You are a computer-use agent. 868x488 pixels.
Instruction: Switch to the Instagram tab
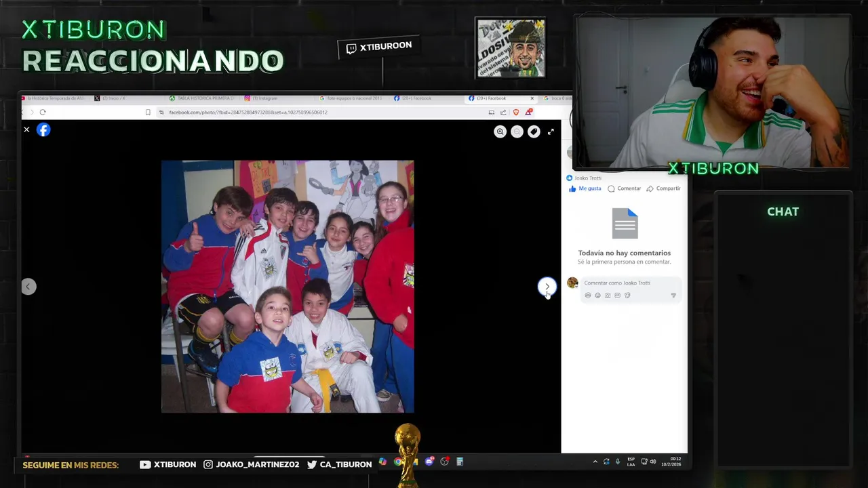click(277, 98)
